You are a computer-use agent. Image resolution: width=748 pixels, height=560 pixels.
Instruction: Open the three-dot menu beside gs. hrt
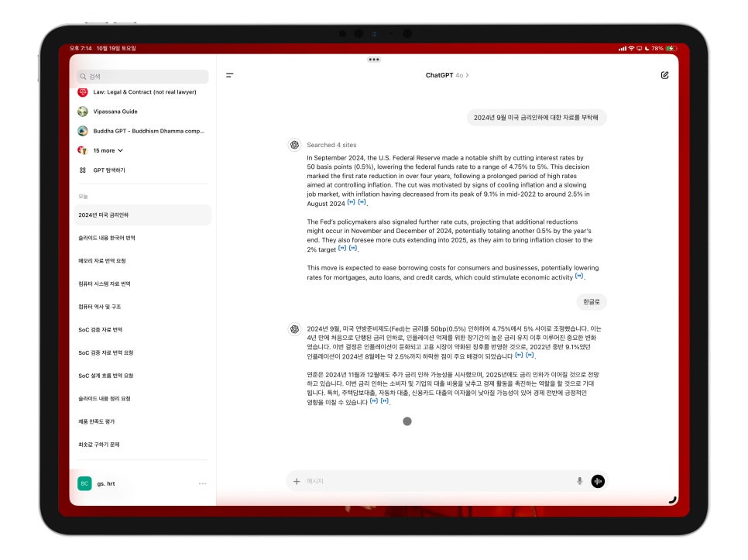click(203, 483)
